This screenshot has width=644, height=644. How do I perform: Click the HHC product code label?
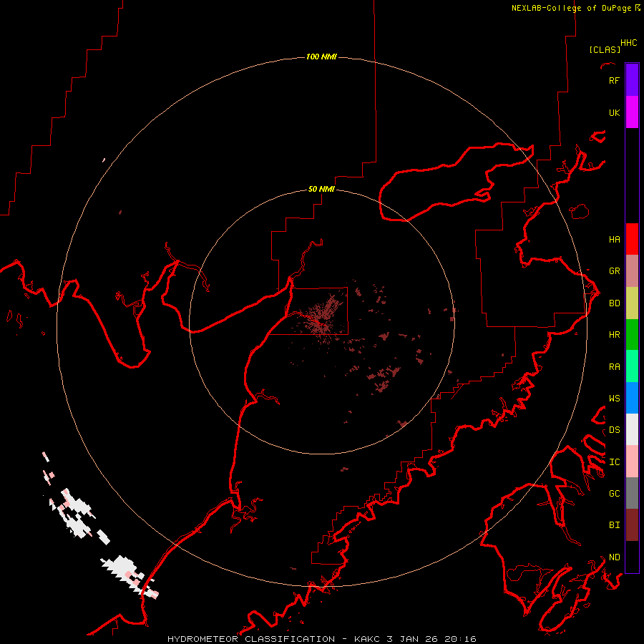point(629,43)
